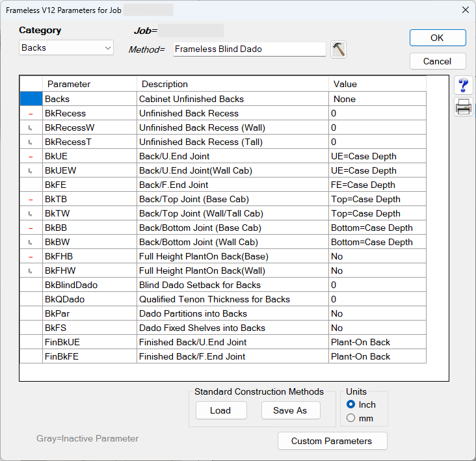Click the OK button
The height and width of the screenshot is (461, 476).
[x=437, y=38]
